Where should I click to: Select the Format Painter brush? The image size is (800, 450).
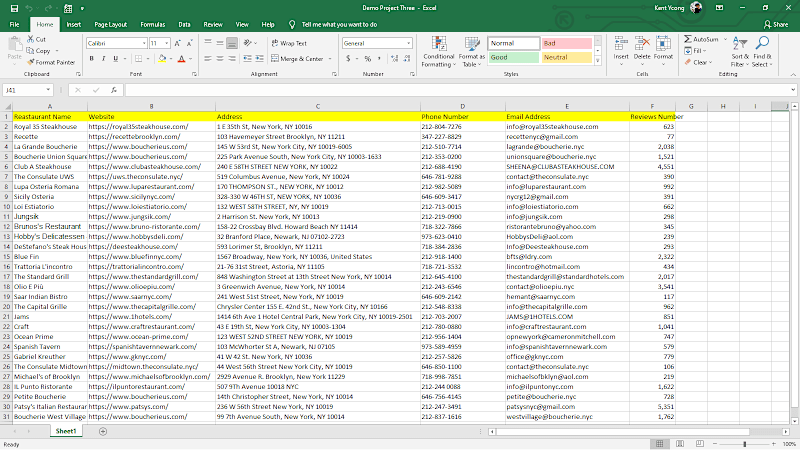click(x=31, y=62)
